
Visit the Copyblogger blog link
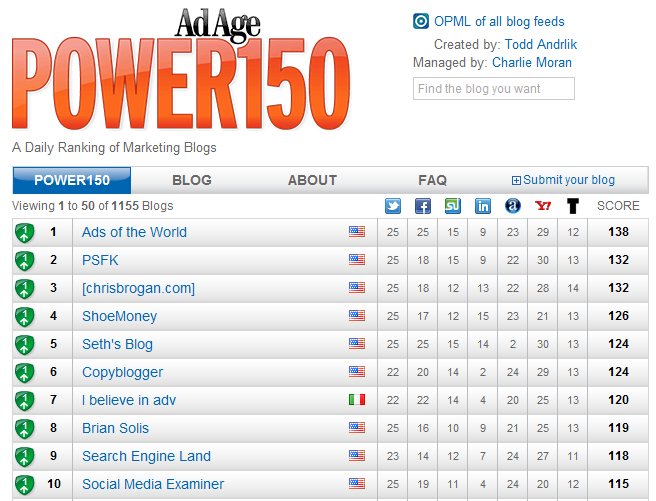click(122, 372)
